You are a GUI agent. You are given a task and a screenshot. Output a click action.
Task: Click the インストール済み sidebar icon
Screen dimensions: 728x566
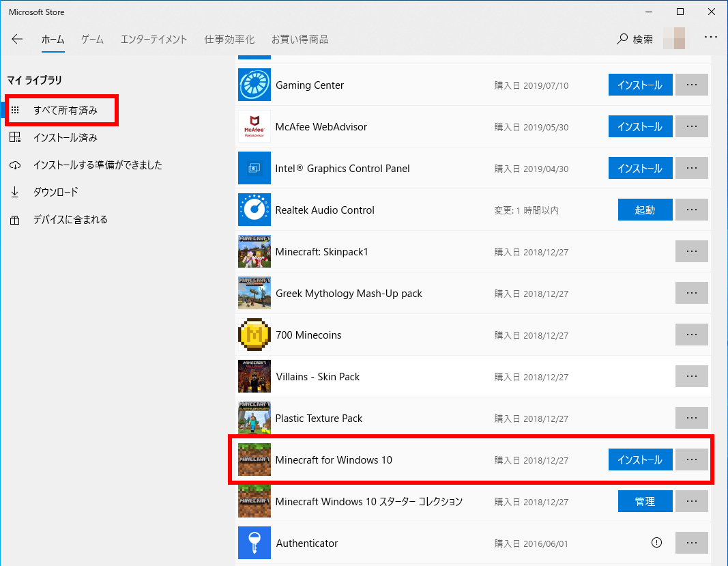(15, 137)
